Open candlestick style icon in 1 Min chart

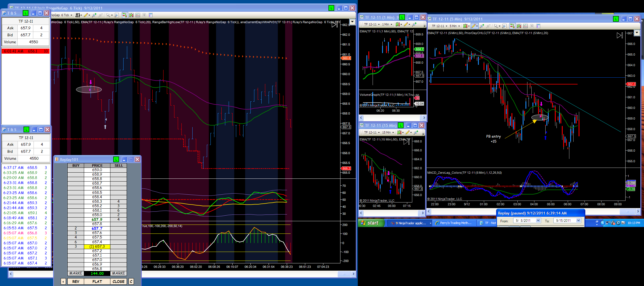(x=399, y=24)
